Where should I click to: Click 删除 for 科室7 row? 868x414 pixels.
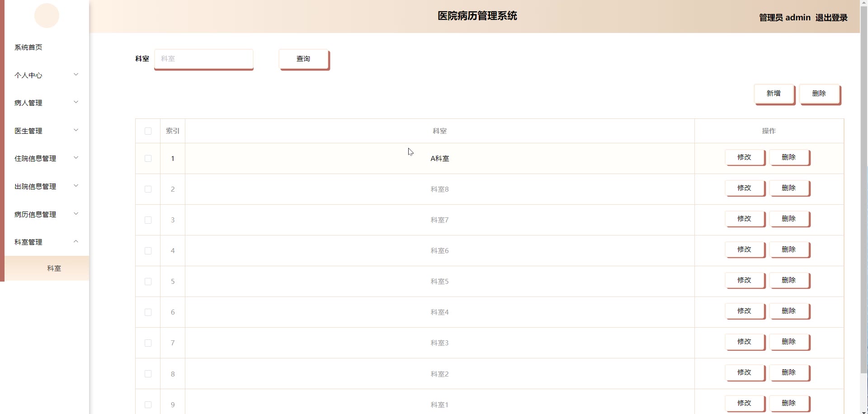(789, 219)
